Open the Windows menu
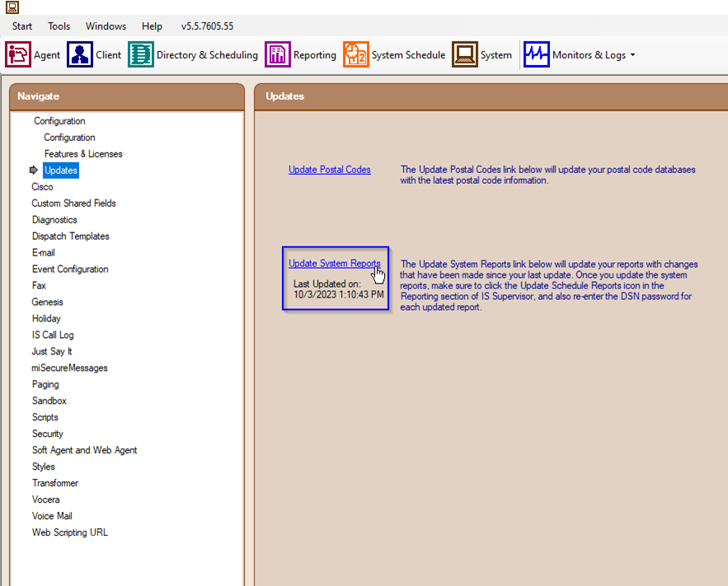Image resolution: width=728 pixels, height=586 pixels. tap(106, 26)
